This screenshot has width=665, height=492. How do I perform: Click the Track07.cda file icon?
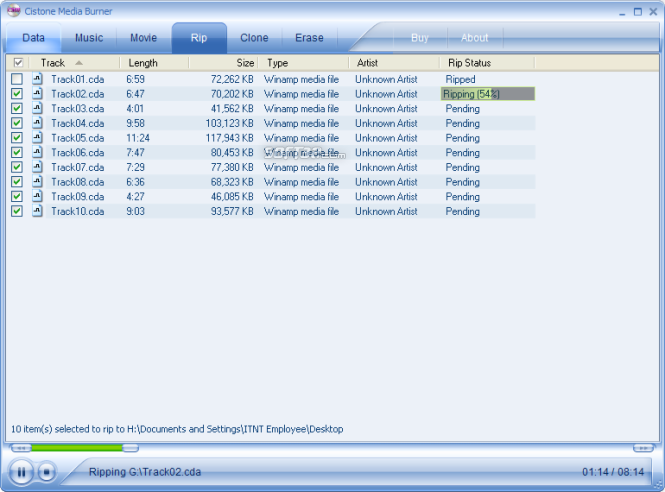[x=38, y=167]
